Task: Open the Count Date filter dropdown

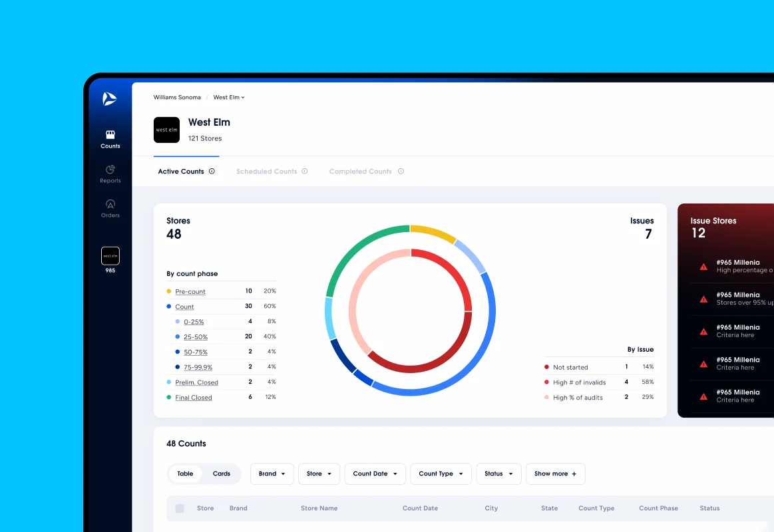Action: (x=375, y=474)
